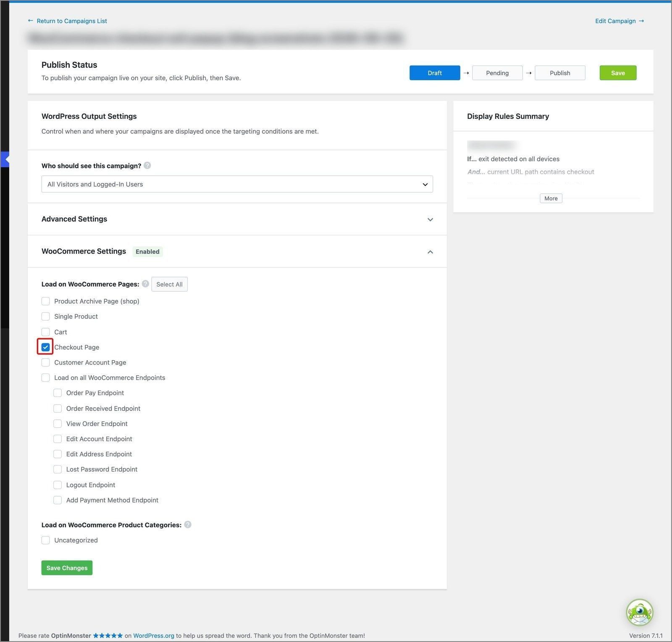Viewport: 672px width, 642px height.
Task: Click Select All for WooCommerce pages
Action: click(169, 284)
